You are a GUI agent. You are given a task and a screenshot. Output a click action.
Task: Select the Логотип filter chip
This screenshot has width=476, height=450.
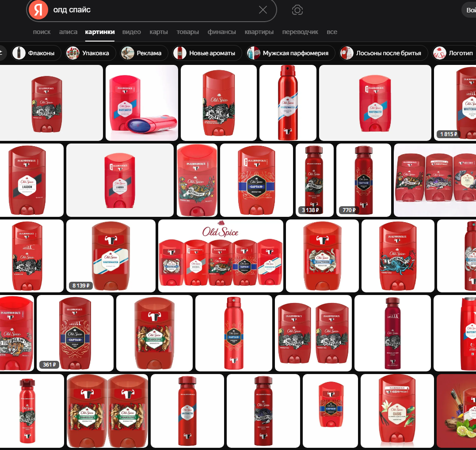[454, 53]
